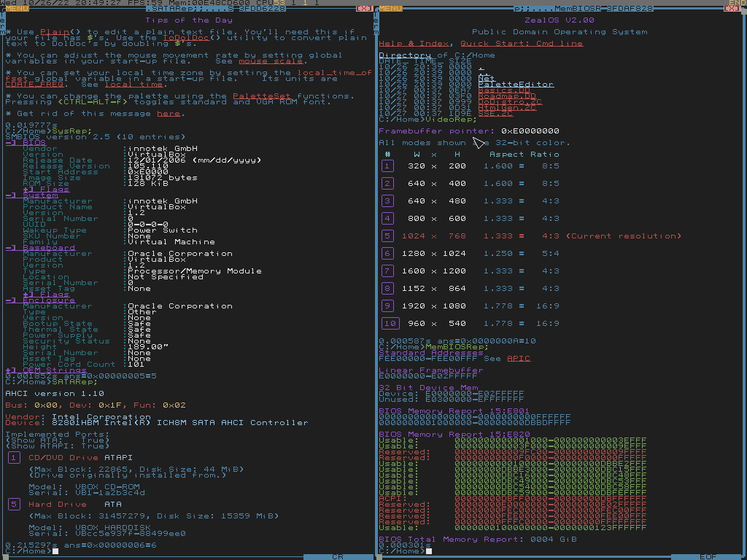
Task: Click the 'VBOX HARDDISK' model value
Action: [x=113, y=528]
